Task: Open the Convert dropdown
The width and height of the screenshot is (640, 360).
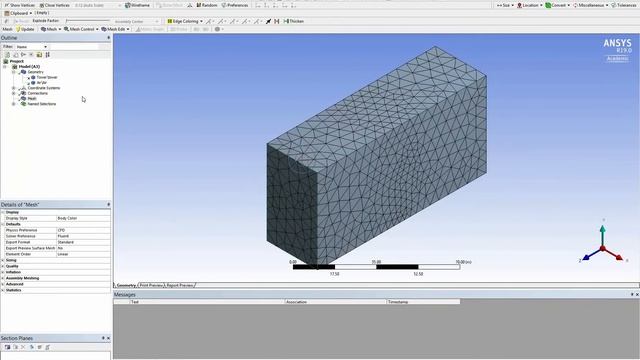Action: click(558, 5)
